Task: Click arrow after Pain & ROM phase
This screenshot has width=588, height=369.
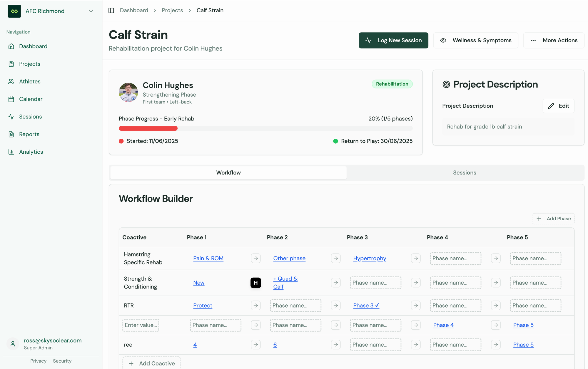Action: click(x=255, y=258)
